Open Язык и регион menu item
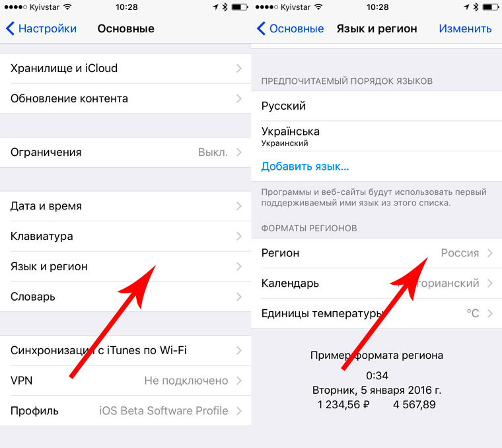This screenshot has width=502, height=448. pos(126,266)
